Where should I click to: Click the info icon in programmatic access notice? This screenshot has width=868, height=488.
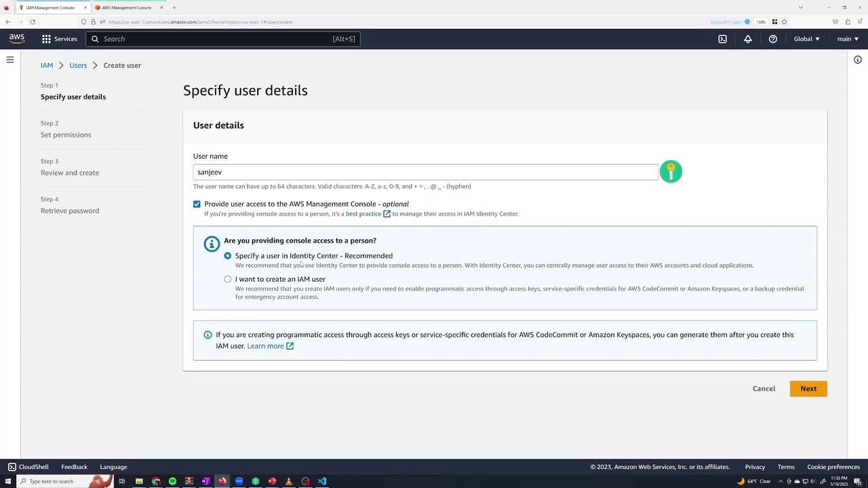click(x=208, y=335)
